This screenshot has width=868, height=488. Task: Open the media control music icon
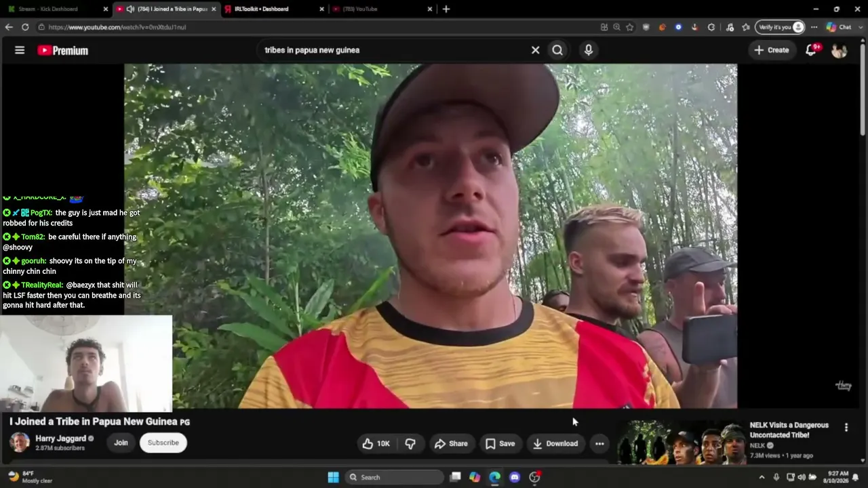tap(730, 27)
